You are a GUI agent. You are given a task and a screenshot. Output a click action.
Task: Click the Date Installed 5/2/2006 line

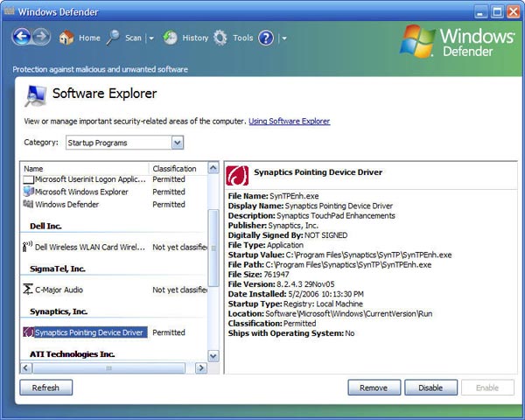(296, 294)
